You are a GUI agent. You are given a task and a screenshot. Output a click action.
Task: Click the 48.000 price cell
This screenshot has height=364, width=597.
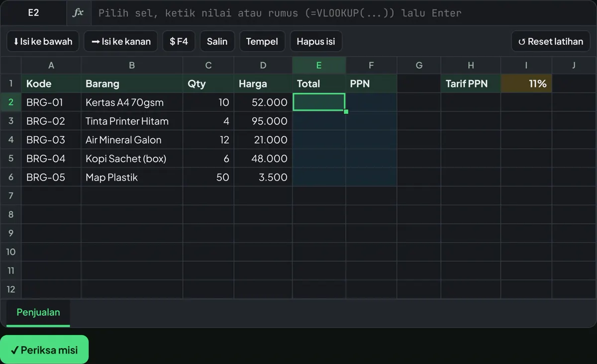point(263,159)
